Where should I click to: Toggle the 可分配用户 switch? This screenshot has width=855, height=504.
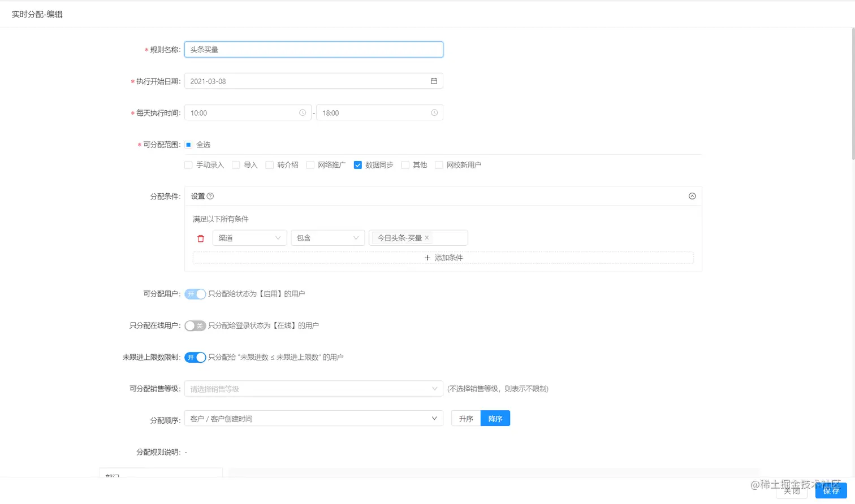[x=195, y=294]
